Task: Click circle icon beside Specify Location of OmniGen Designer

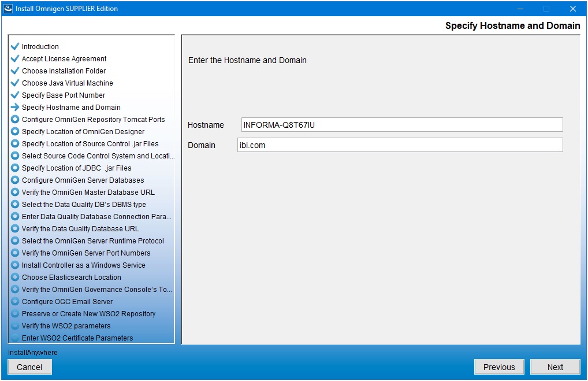Action: [15, 131]
